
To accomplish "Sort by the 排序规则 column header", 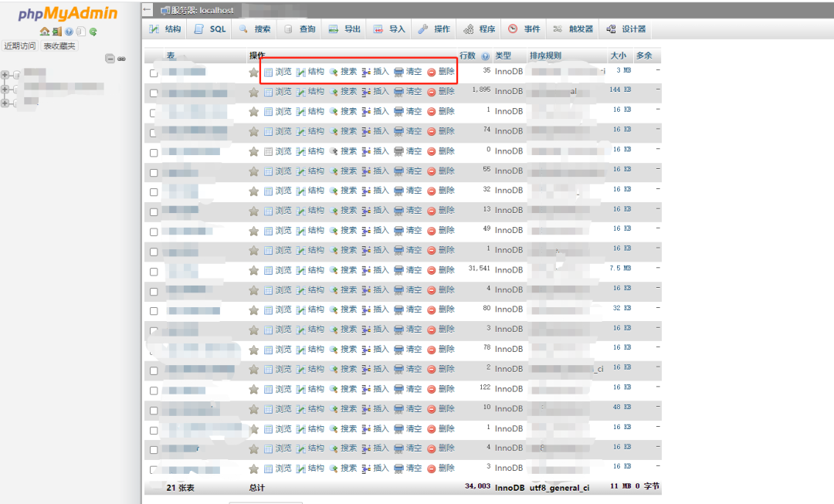I will (x=545, y=56).
